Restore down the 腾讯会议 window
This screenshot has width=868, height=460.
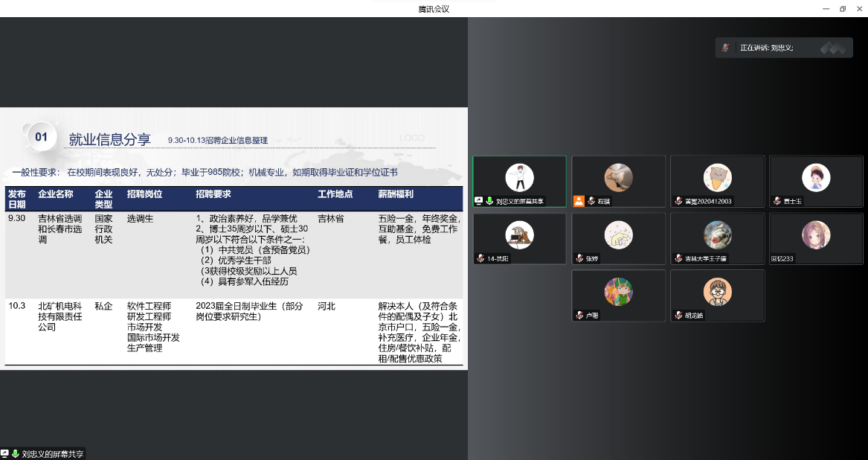(843, 9)
